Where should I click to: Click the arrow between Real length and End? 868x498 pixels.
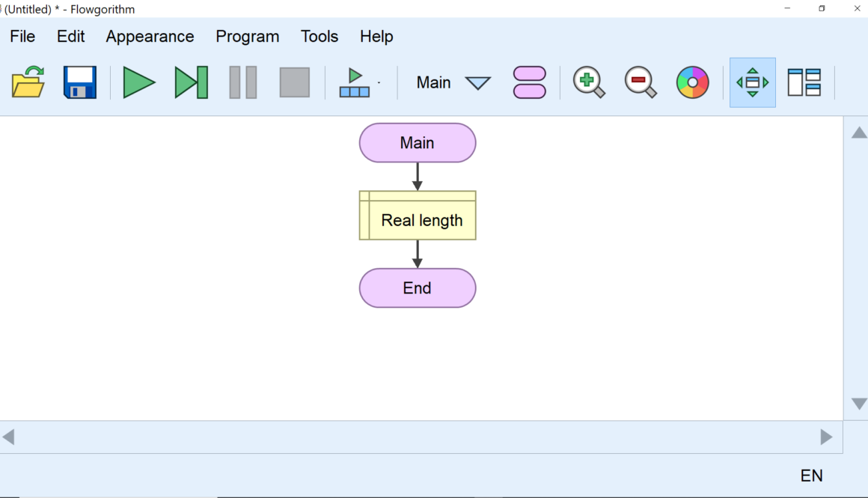click(418, 255)
